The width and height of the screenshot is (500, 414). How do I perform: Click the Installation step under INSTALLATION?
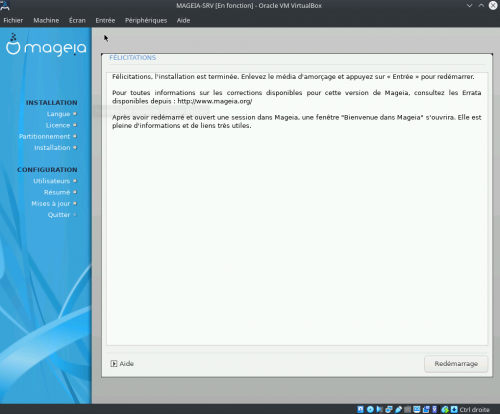point(52,148)
